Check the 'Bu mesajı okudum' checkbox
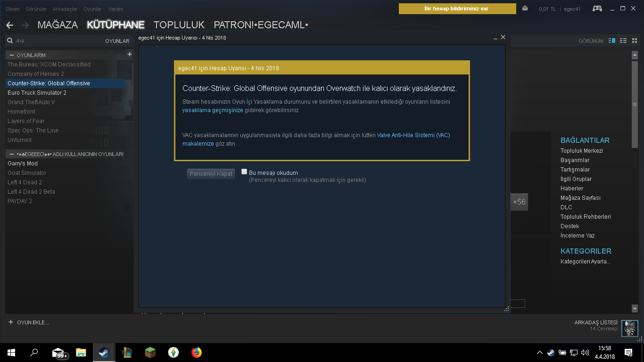 coord(244,172)
